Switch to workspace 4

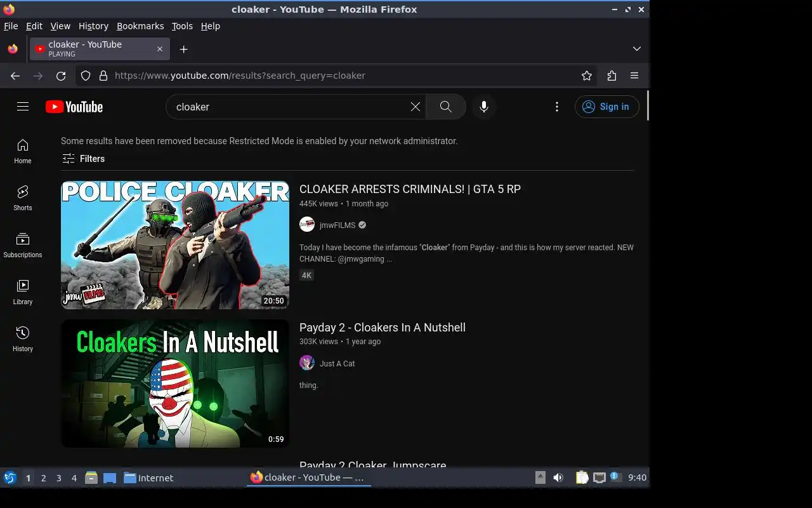[x=74, y=478]
